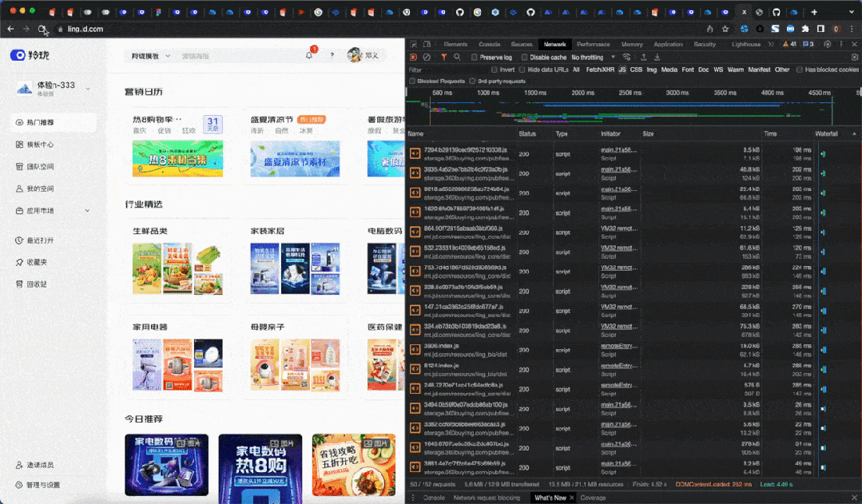This screenshot has width=862, height=504.
Task: Filter requests by Img type
Action: point(651,69)
